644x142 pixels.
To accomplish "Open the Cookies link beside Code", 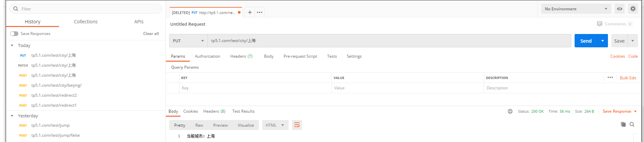I will tap(618, 56).
